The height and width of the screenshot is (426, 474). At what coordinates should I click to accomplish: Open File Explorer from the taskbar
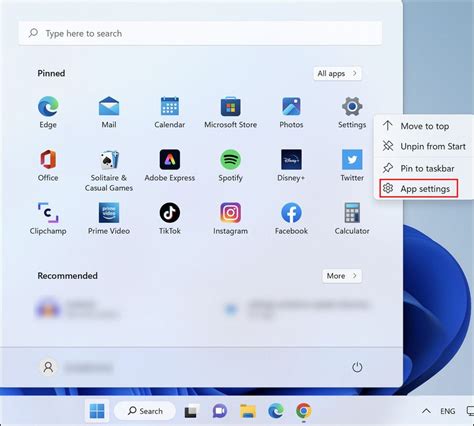click(248, 411)
